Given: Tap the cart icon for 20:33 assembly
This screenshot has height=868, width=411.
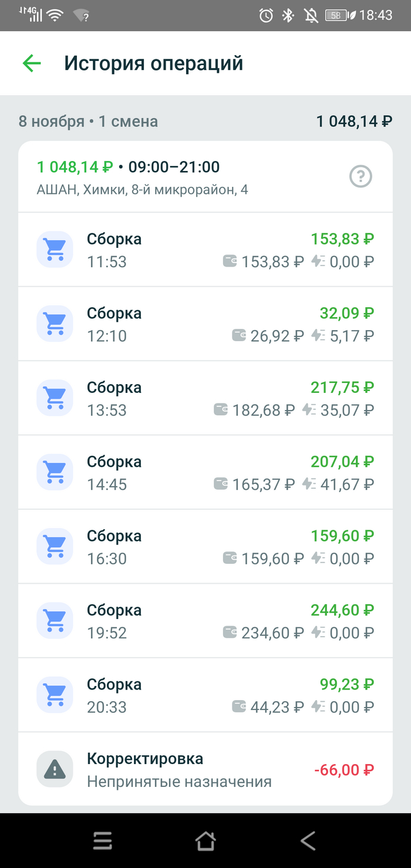Looking at the screenshot, I should 55,695.
